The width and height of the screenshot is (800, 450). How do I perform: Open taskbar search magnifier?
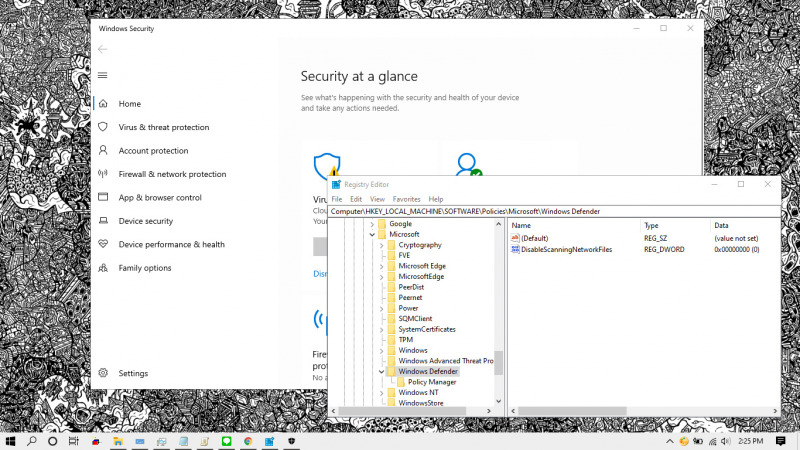(32, 441)
